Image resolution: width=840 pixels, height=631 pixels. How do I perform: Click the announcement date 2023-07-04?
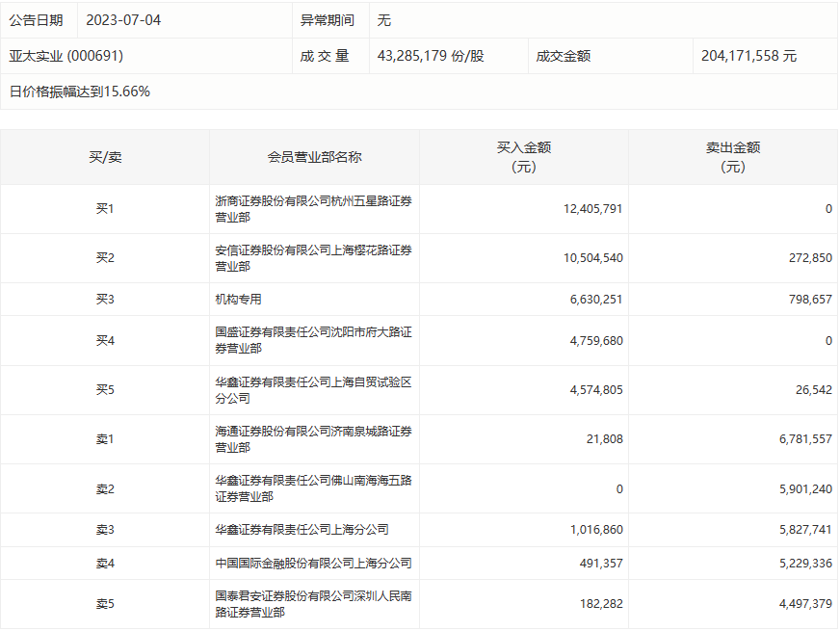123,20
